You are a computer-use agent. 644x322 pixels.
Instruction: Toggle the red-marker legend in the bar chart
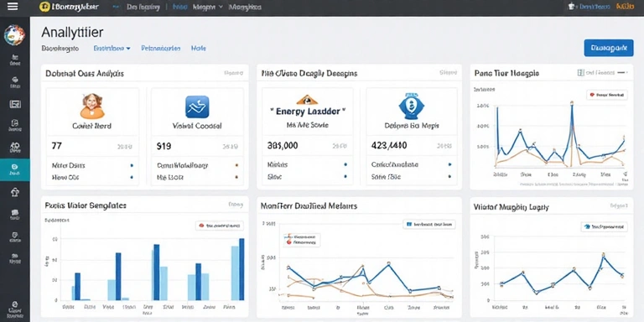(x=220, y=226)
